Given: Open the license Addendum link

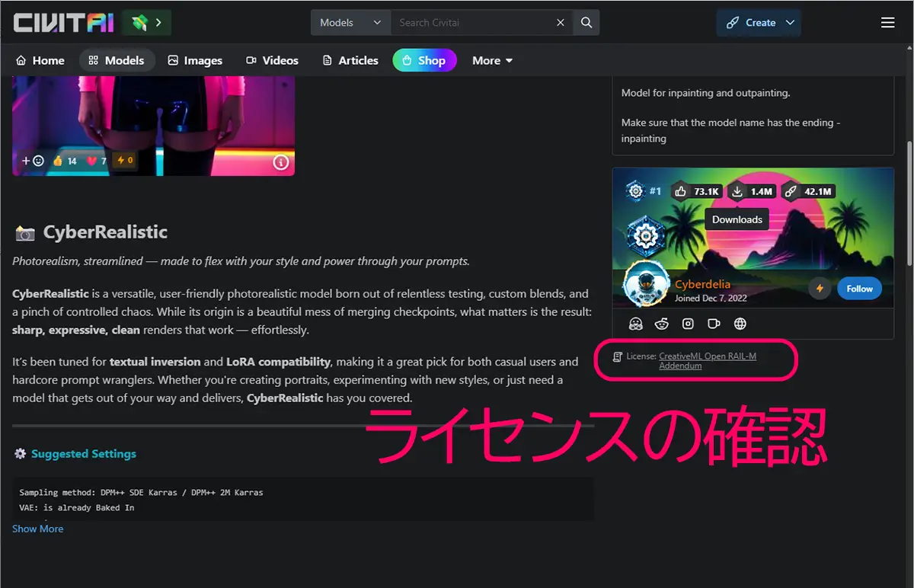Looking at the screenshot, I should pyautogui.click(x=680, y=366).
